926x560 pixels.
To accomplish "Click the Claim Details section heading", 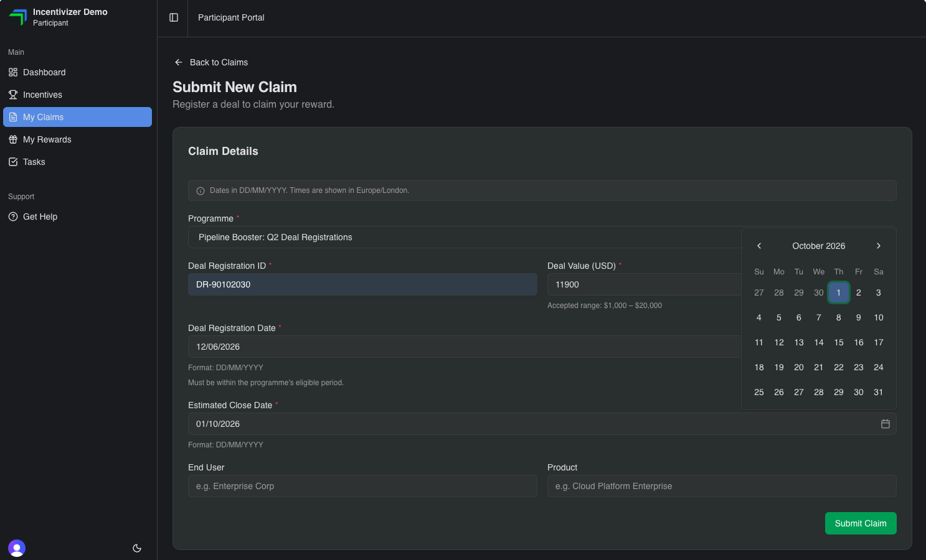I will pyautogui.click(x=223, y=151).
